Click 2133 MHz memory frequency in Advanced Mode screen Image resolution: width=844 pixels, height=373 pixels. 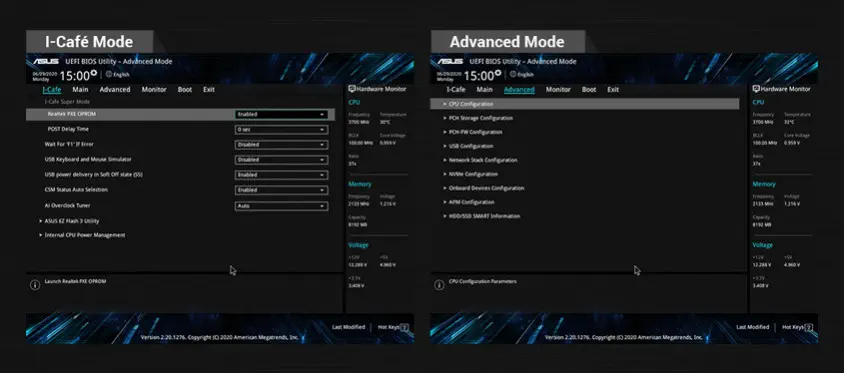pyautogui.click(x=762, y=204)
